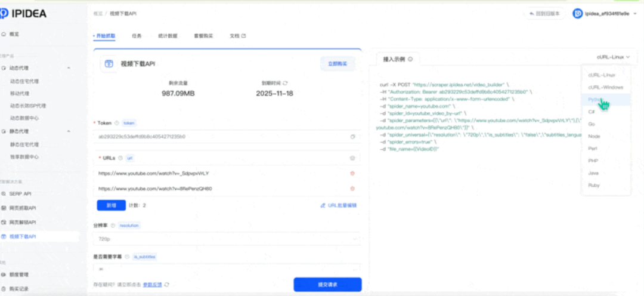Open 网页抓取API in the sidebar

pos(22,208)
